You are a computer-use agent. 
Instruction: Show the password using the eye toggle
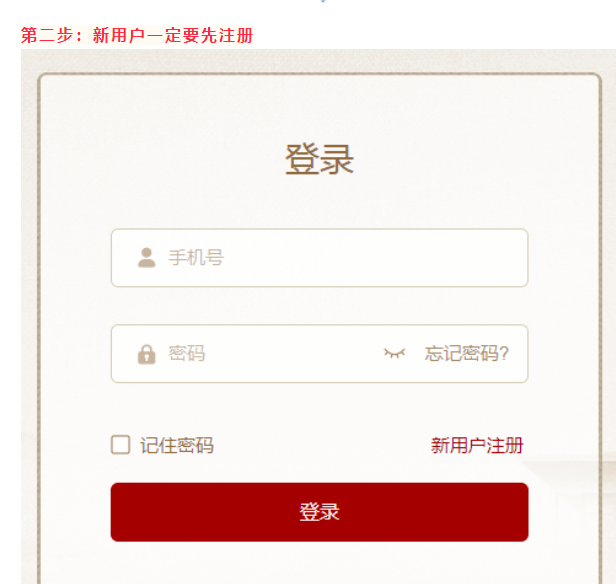point(395,353)
